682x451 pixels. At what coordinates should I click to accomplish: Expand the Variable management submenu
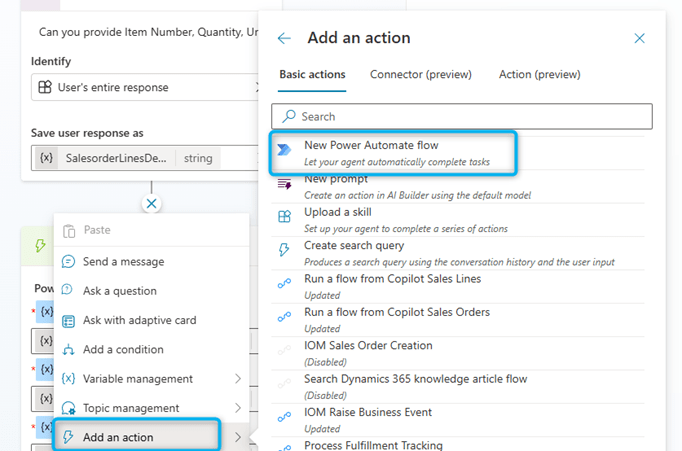(237, 379)
